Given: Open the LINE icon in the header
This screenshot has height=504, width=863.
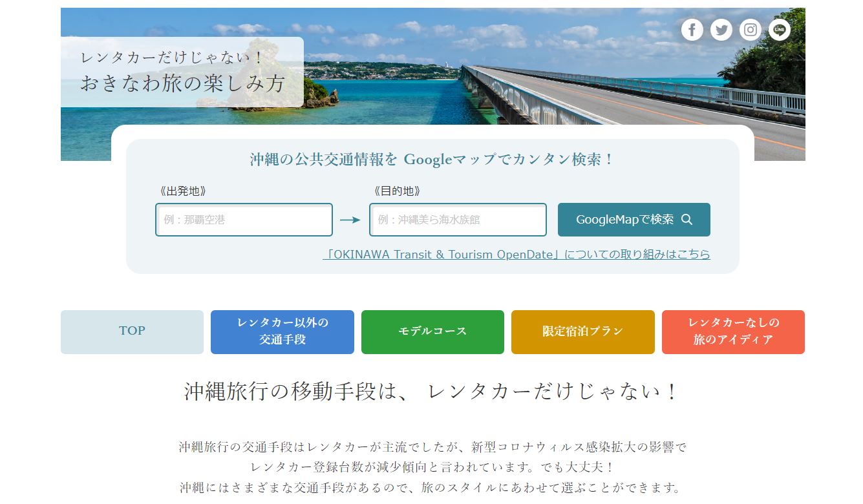Looking at the screenshot, I should point(779,29).
